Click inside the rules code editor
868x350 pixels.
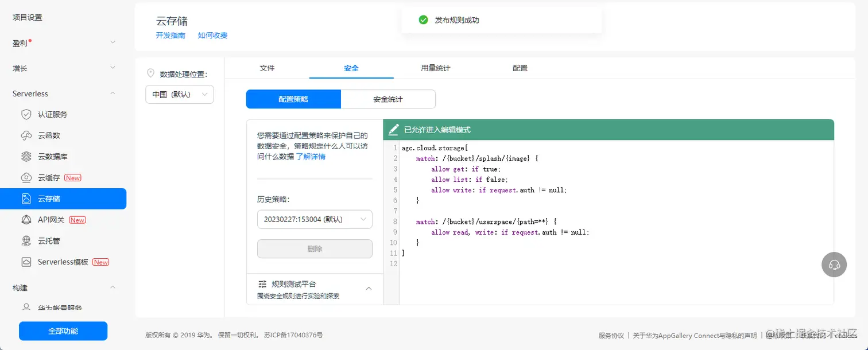pos(616,223)
